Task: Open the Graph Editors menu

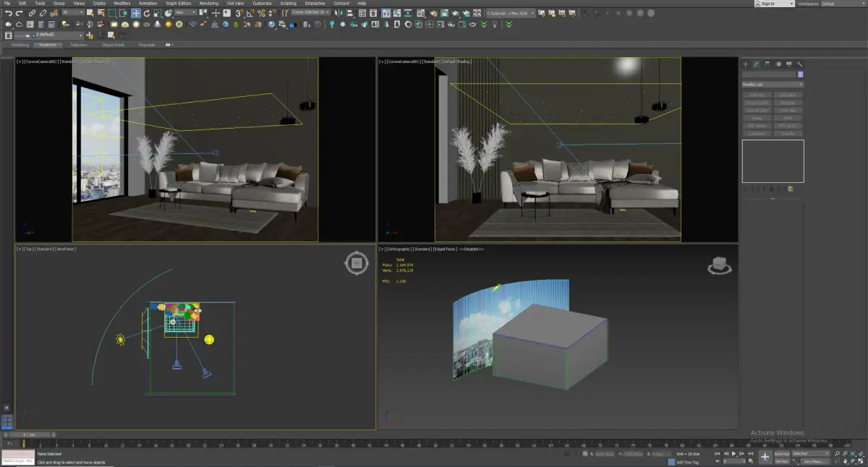Action: [179, 3]
